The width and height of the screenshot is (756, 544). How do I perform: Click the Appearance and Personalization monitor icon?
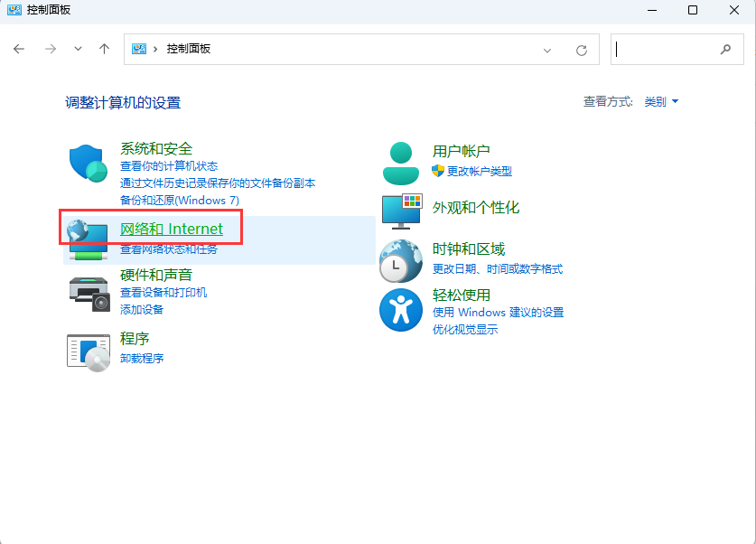pyautogui.click(x=401, y=211)
